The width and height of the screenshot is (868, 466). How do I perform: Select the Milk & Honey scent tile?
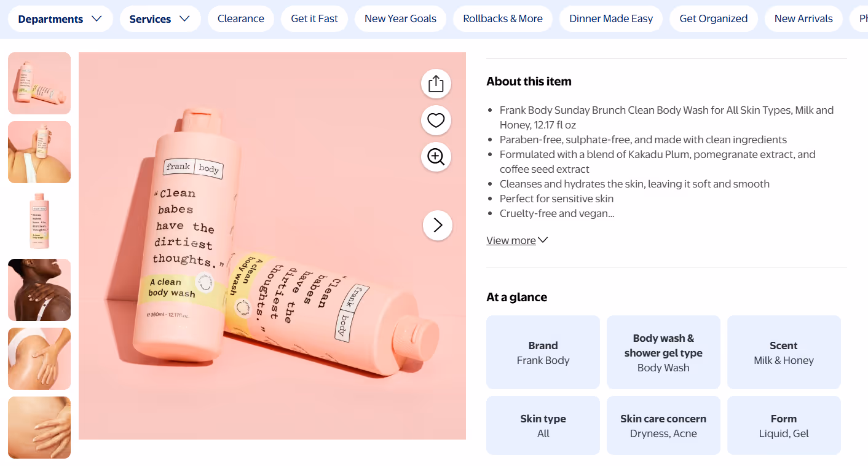(x=784, y=352)
